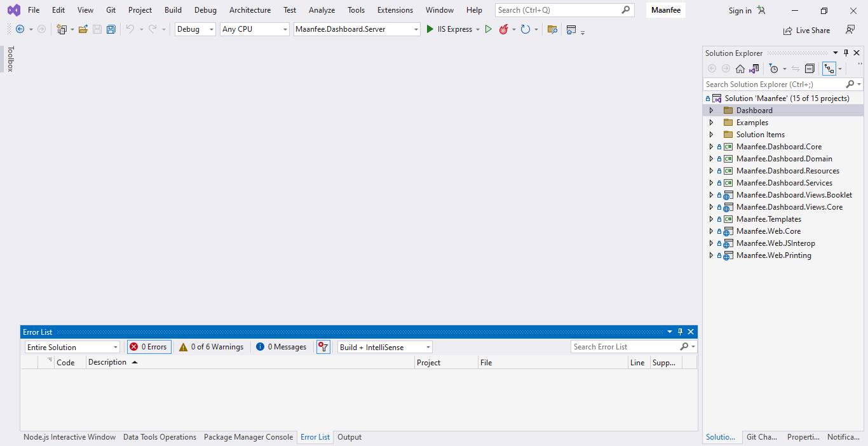
Task: Click the Search Error List field
Action: (x=625, y=347)
